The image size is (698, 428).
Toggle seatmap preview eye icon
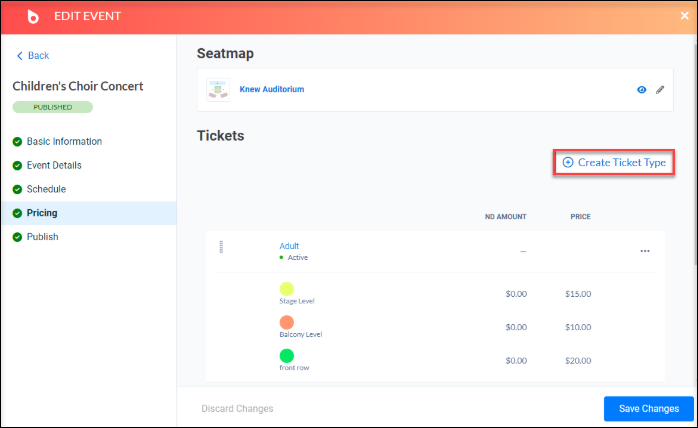pyautogui.click(x=641, y=90)
